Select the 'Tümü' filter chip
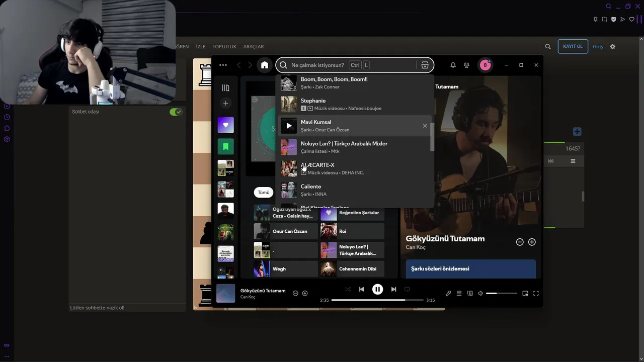This screenshot has height=362, width=644. click(x=264, y=193)
